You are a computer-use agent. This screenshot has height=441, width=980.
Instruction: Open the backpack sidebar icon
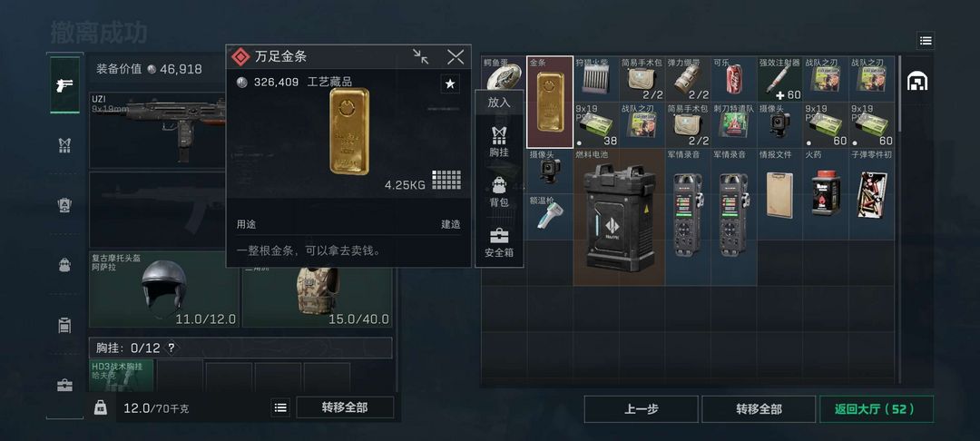coord(65,265)
